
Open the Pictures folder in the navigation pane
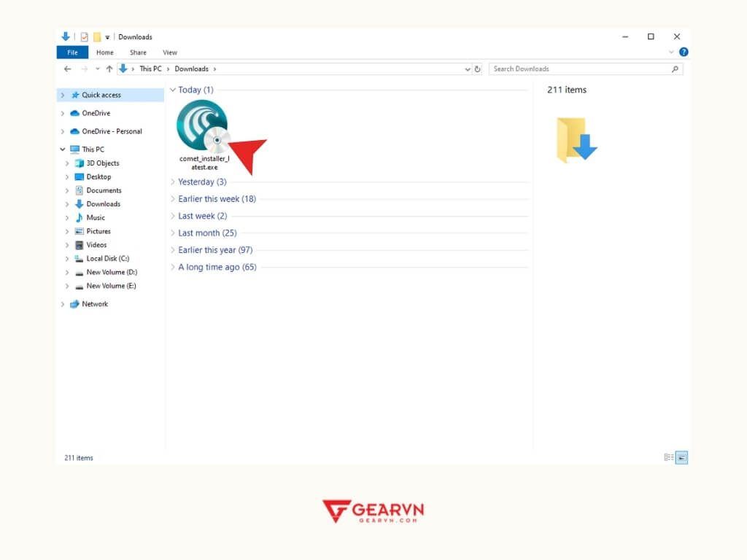coord(98,231)
